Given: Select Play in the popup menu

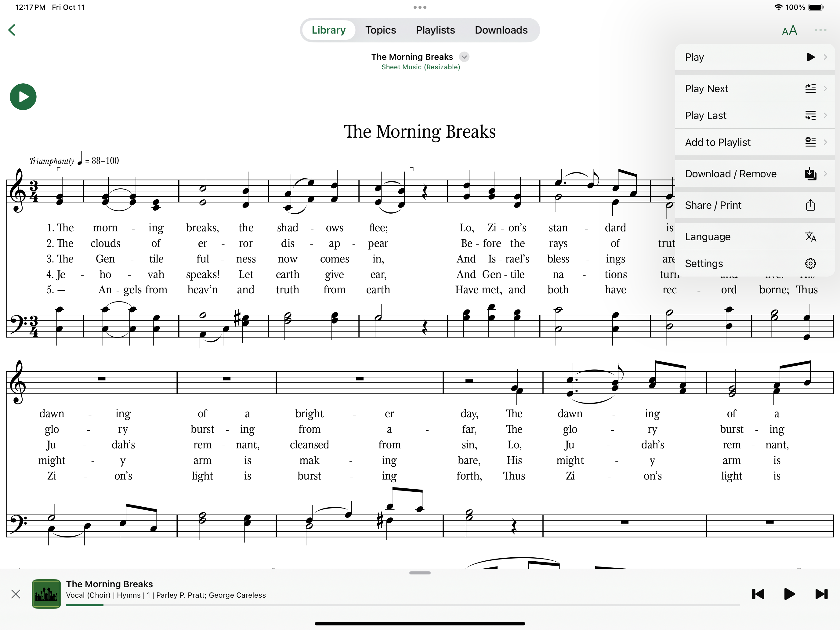Looking at the screenshot, I should 755,57.
